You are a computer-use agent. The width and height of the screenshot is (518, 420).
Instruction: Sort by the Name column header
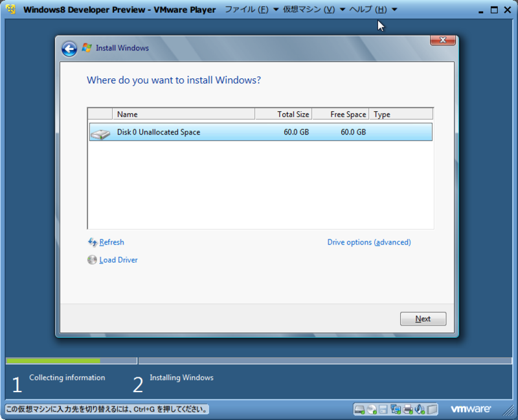(x=184, y=115)
